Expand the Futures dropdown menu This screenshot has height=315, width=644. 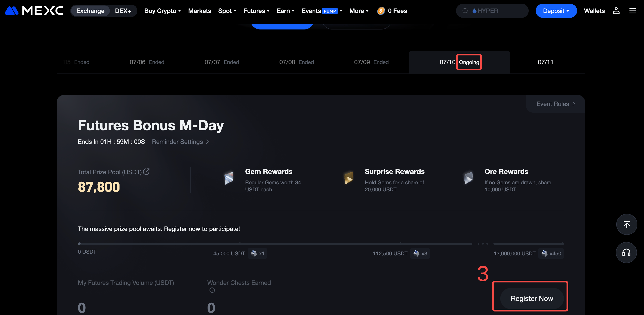pyautogui.click(x=256, y=11)
